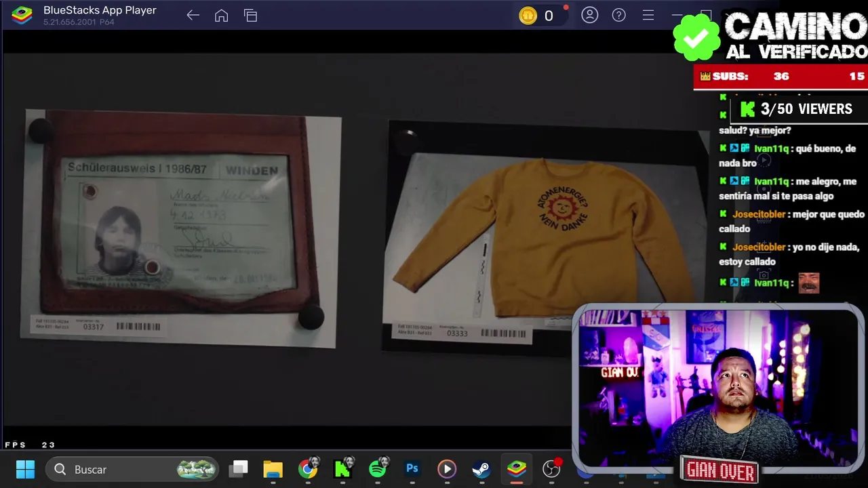
Task: Click the 'BlueStacks App Player' title text
Action: tap(100, 10)
